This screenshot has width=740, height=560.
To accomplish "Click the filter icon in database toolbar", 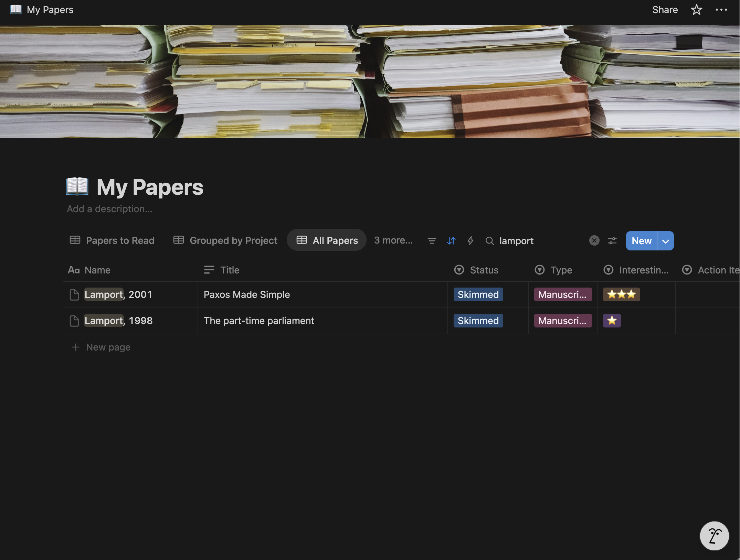I will 432,241.
